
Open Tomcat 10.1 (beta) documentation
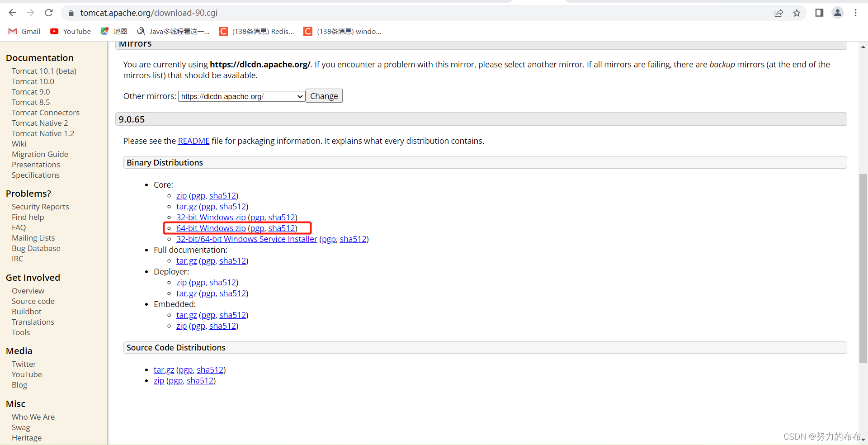click(44, 71)
